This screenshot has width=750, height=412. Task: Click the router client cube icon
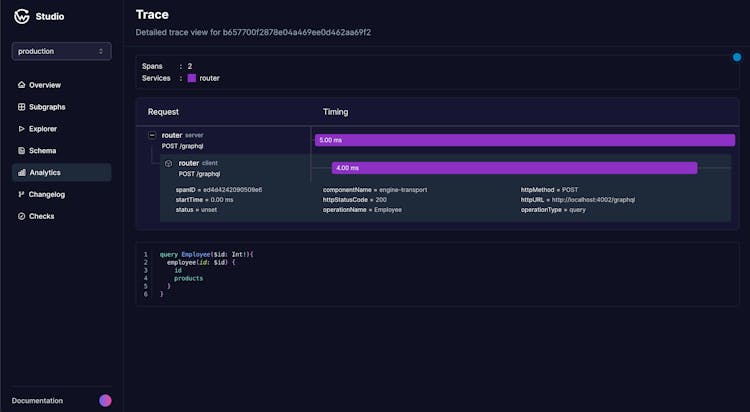coord(169,163)
